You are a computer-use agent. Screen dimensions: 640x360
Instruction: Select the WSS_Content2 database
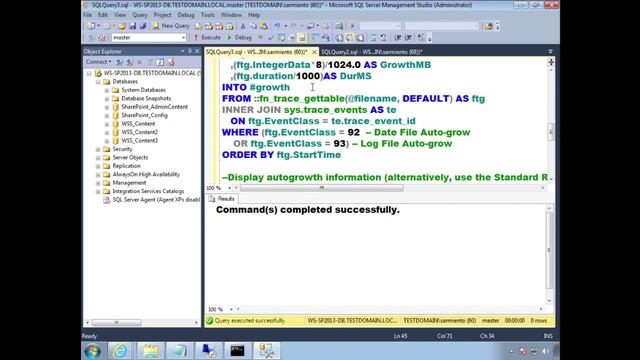140,132
